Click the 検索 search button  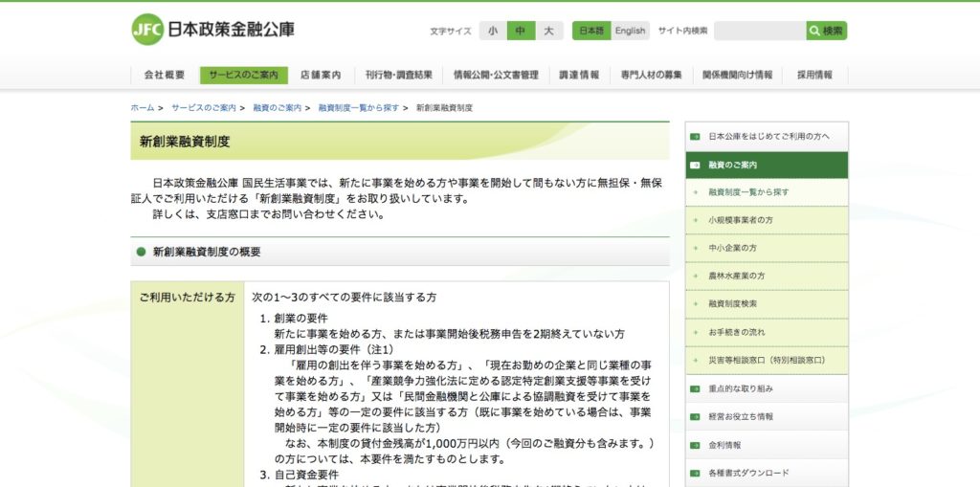(x=826, y=31)
